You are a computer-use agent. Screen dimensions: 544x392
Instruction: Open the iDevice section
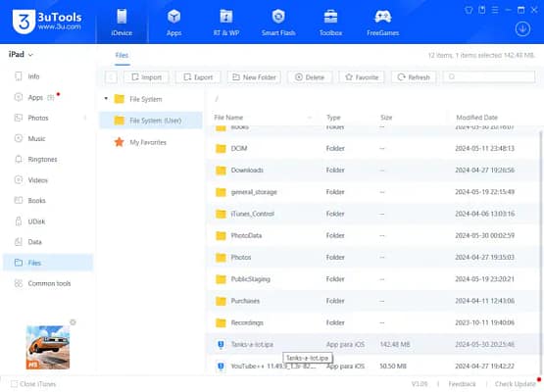point(122,22)
